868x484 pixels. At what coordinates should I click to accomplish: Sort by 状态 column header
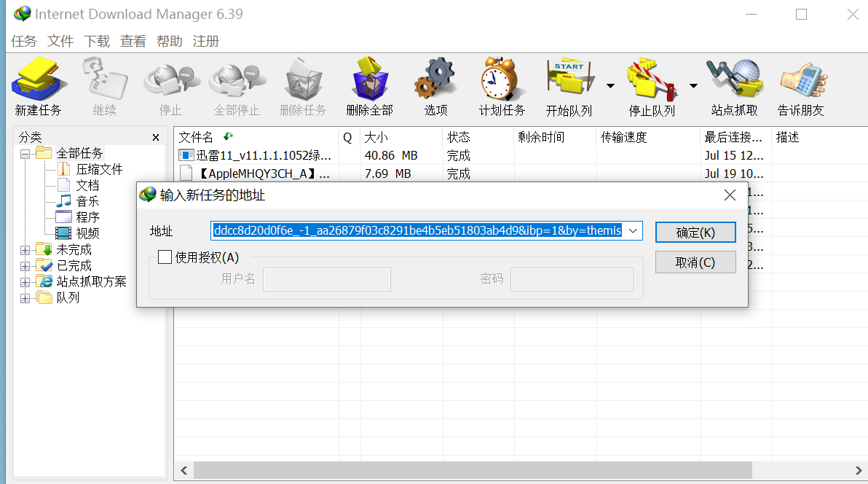(478, 137)
